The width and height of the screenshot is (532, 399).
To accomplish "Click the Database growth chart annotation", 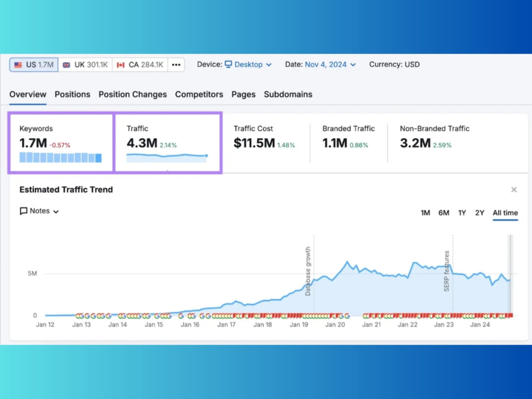I will 307,271.
